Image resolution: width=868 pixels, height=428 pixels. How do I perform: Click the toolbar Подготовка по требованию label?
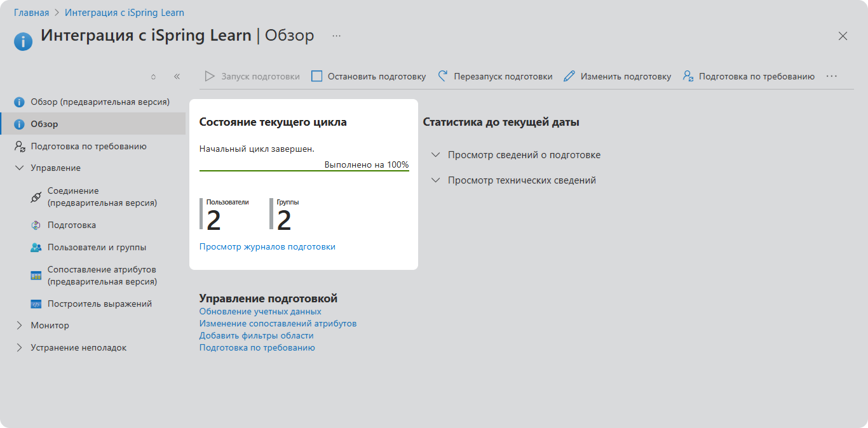(757, 76)
